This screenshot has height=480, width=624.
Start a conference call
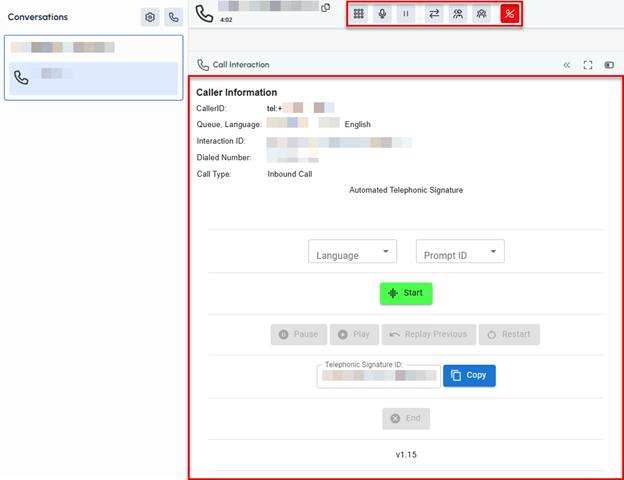482,14
